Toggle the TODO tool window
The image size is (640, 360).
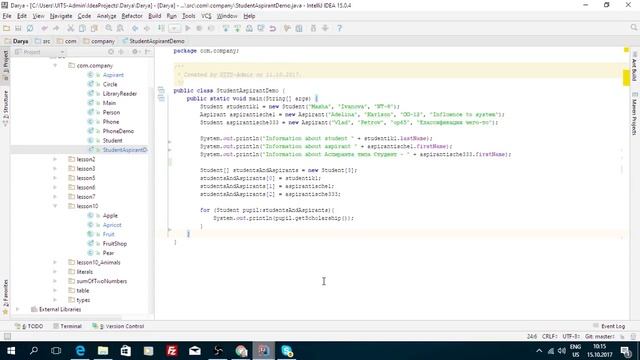pos(29,326)
